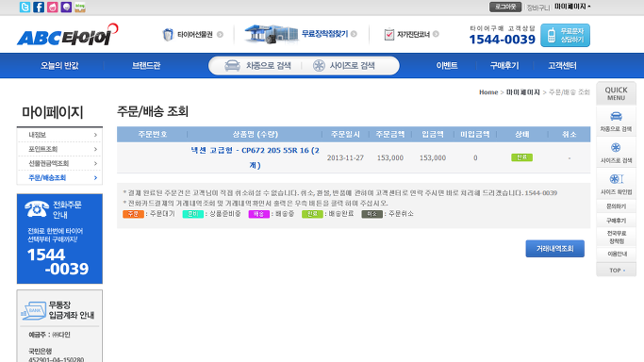Click the 로그아웃 button
644x362 pixels.
tap(505, 7)
